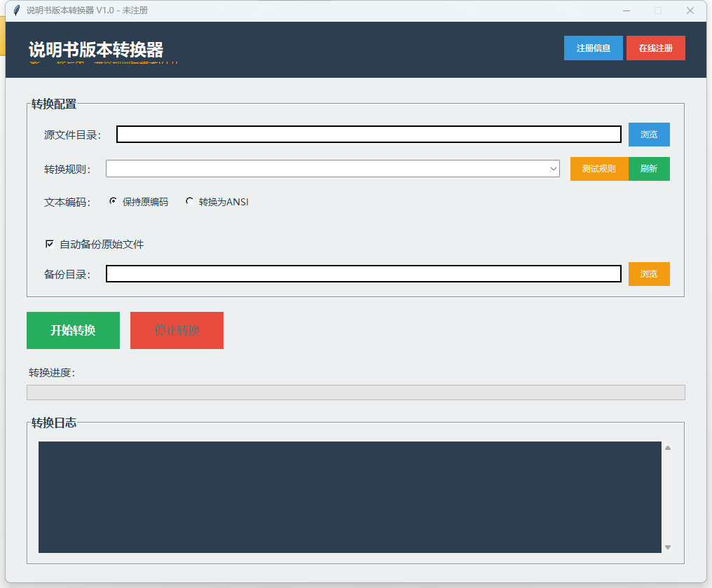Choose the 转换为ANSI radio option
Viewport: 712px width, 588px height.
tap(189, 202)
